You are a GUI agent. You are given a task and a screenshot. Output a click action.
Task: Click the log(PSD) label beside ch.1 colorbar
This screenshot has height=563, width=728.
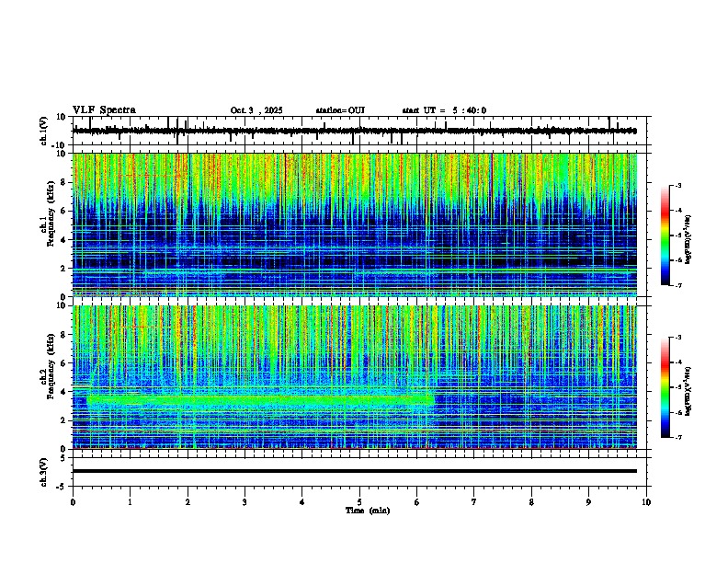point(688,240)
